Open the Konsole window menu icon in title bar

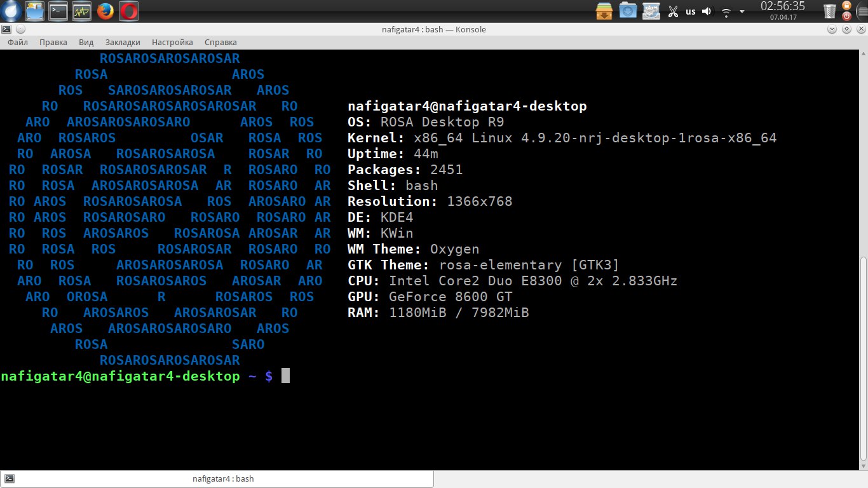[x=6, y=29]
